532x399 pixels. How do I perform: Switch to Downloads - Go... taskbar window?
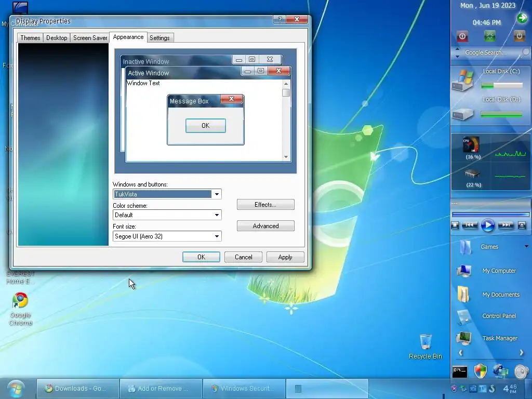tap(78, 389)
